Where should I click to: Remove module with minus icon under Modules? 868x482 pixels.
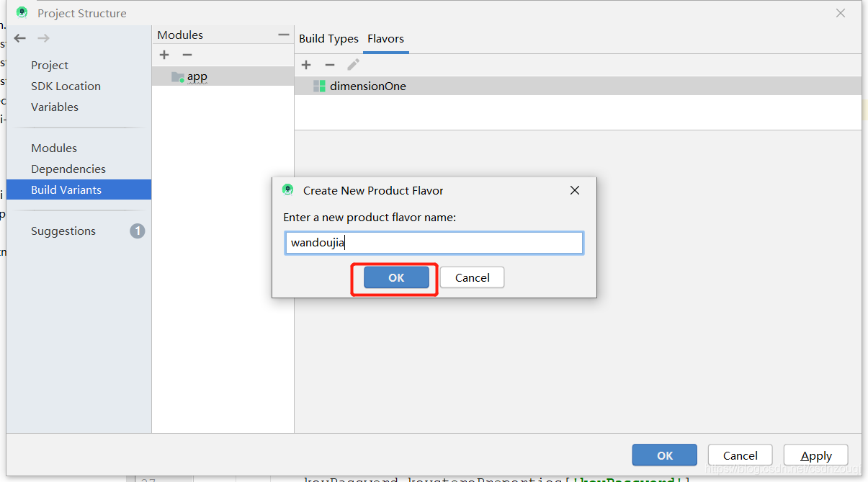coord(187,55)
